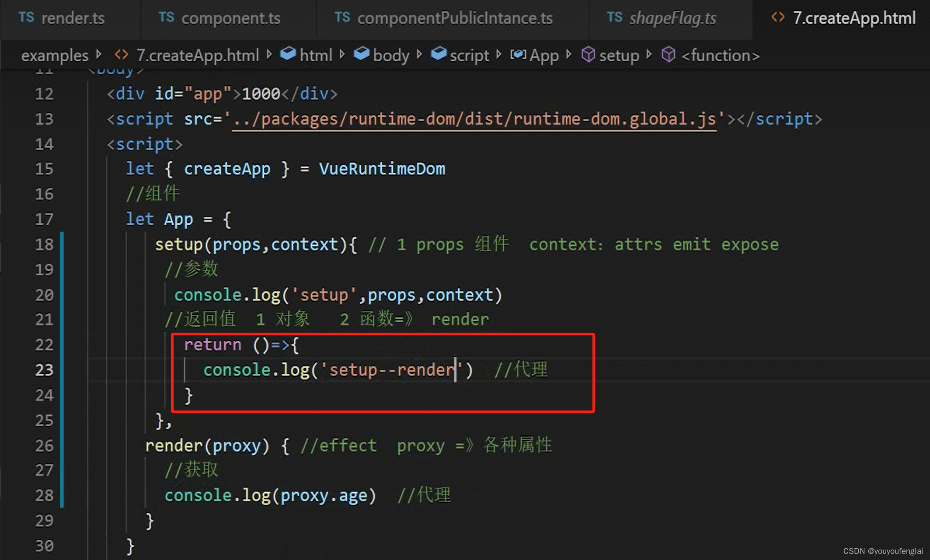Click the return keyword on line 22
The height and width of the screenshot is (560, 930).
tap(212, 345)
